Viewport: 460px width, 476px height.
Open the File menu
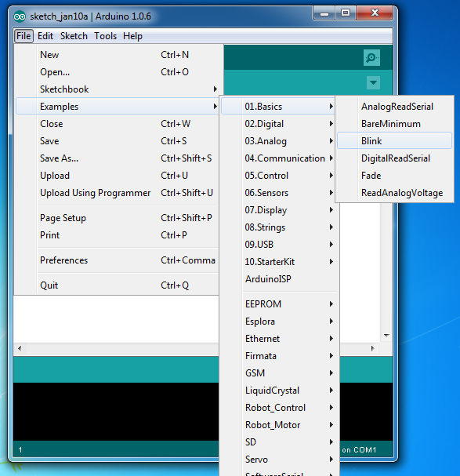pos(24,36)
